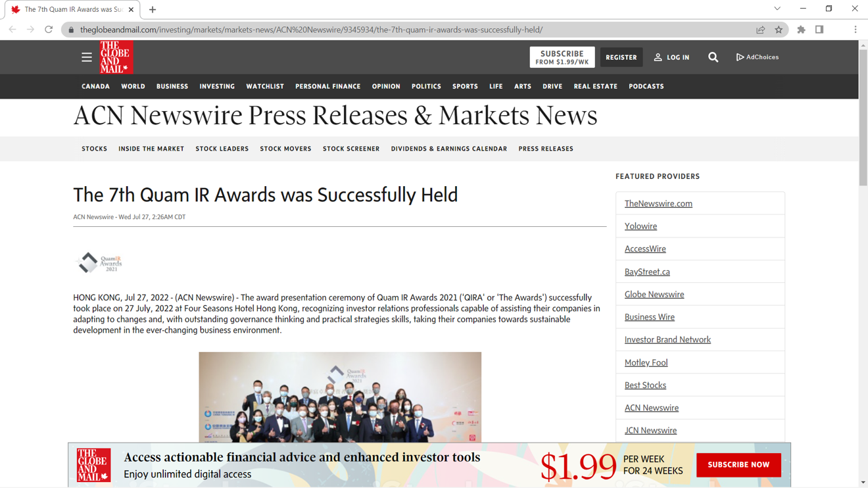Screen dimensions: 868x488
Task: Open the browser extensions puzzle icon
Action: click(801, 30)
